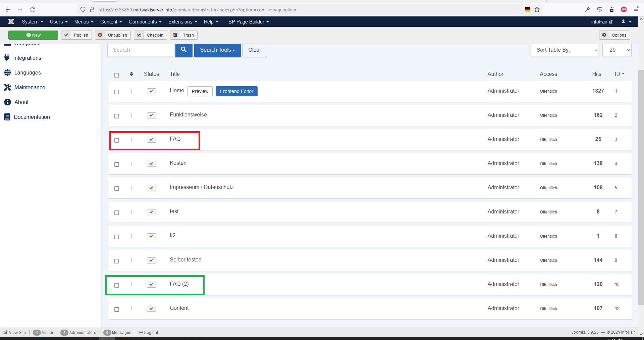
Task: Open the Languages sidebar item
Action: (27, 72)
